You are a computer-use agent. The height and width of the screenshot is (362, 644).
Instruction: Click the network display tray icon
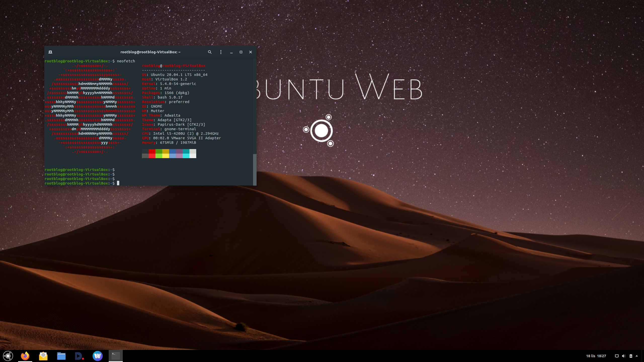[617, 356]
